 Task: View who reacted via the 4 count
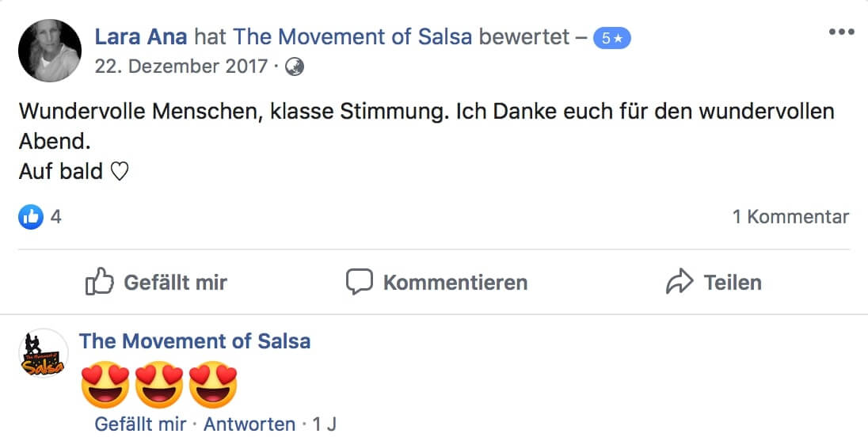(56, 217)
